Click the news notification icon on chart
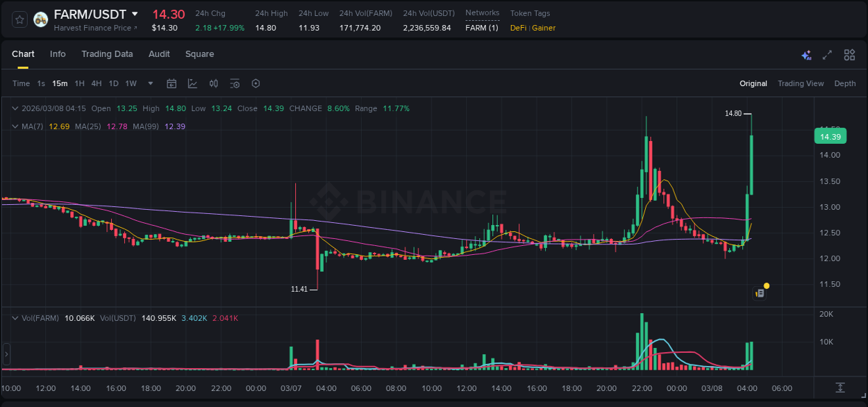 760,293
